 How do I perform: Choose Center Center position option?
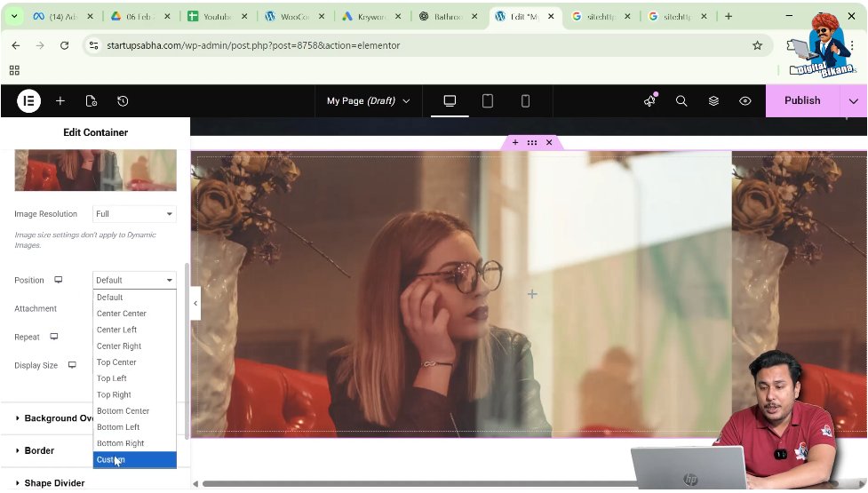[x=122, y=314]
